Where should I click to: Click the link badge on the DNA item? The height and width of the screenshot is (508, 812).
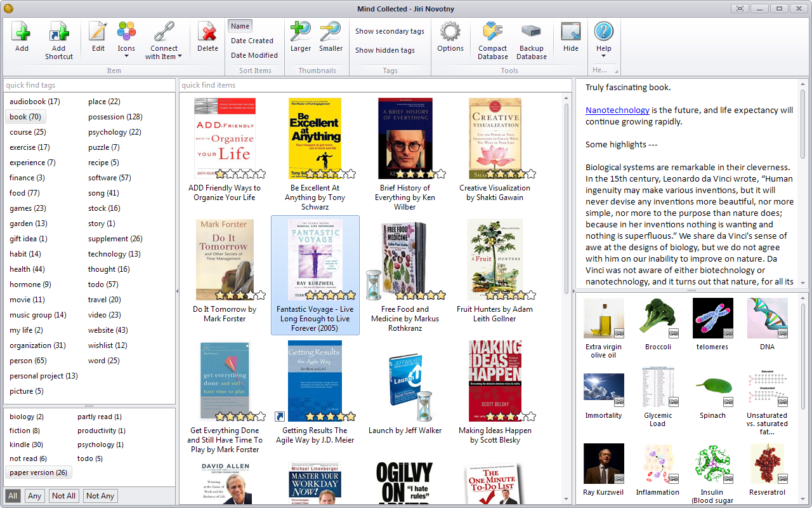click(783, 333)
